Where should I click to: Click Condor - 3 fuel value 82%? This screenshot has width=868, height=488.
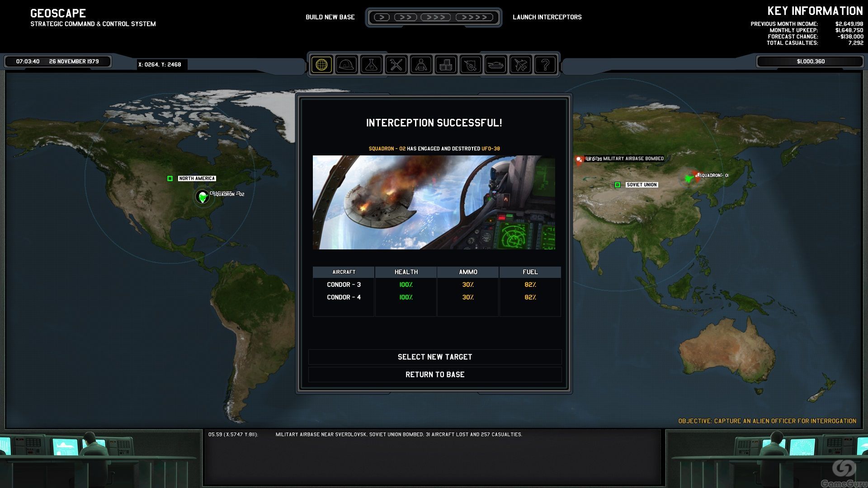coord(530,285)
